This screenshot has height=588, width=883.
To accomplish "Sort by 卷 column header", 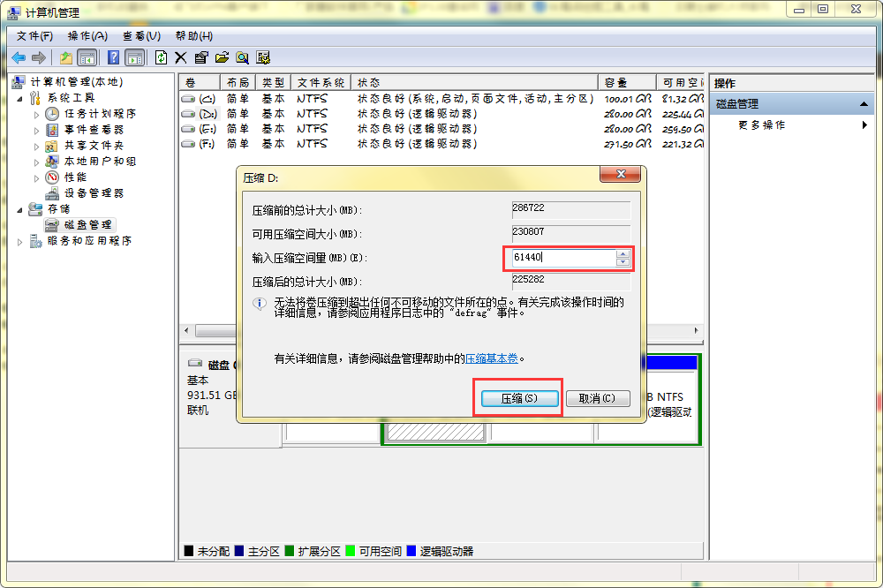I will [200, 82].
